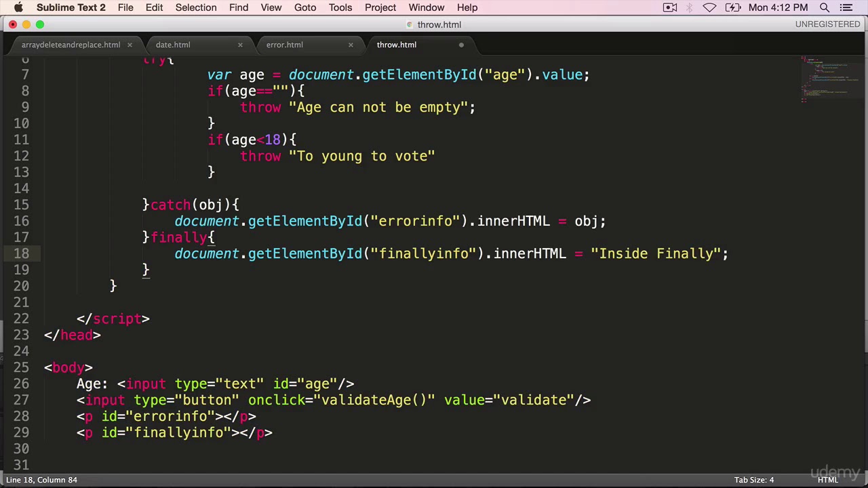This screenshot has height=488, width=868.
Task: Click line number 25 in gutter
Action: click(x=21, y=367)
